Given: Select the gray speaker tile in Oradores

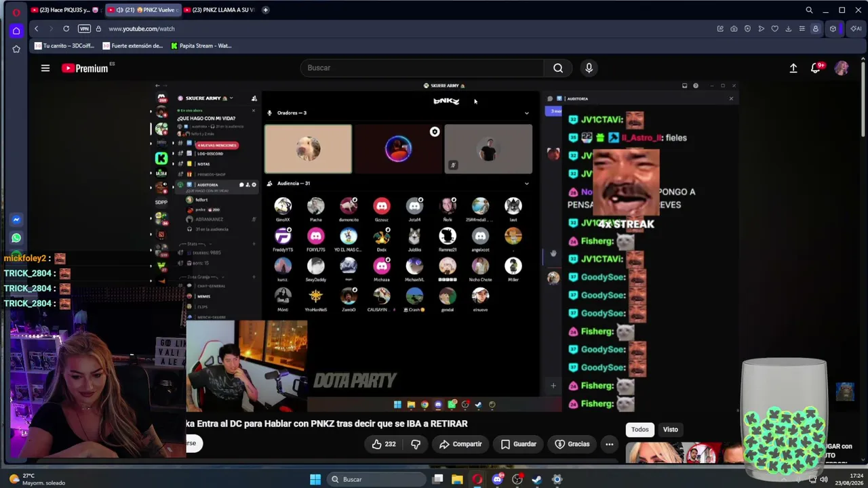Looking at the screenshot, I should [489, 148].
